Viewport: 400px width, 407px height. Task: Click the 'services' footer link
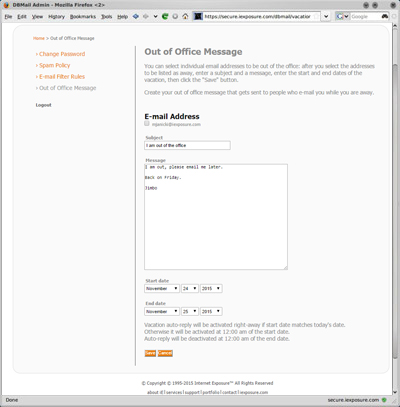pyautogui.click(x=174, y=392)
